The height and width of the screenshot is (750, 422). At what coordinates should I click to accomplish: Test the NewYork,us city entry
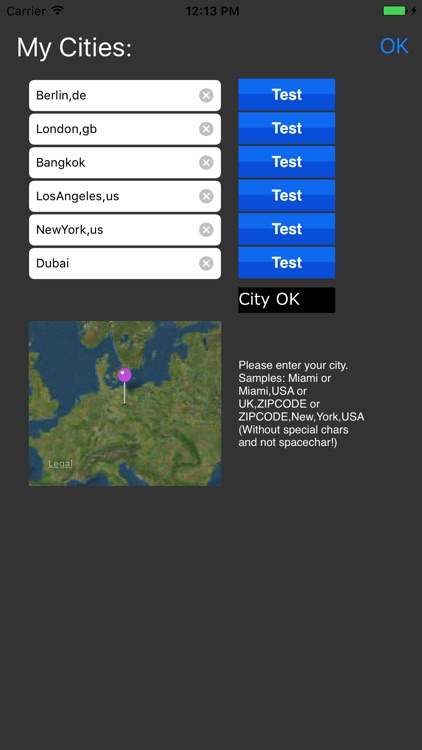coord(287,229)
